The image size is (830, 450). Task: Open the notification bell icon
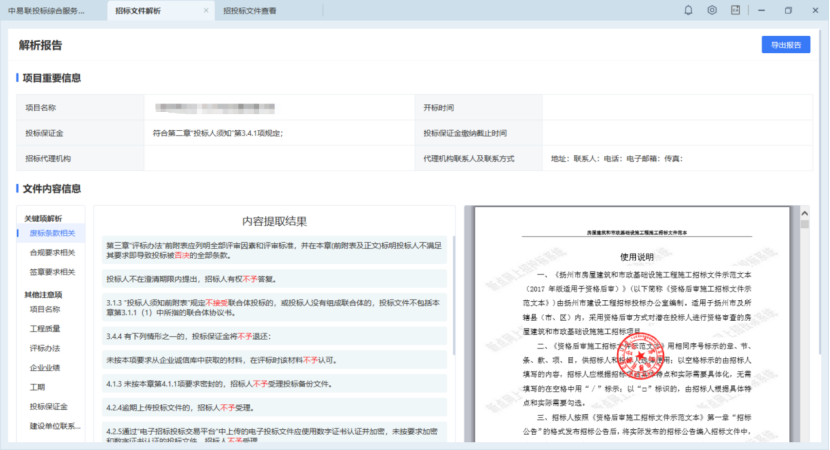tap(688, 10)
